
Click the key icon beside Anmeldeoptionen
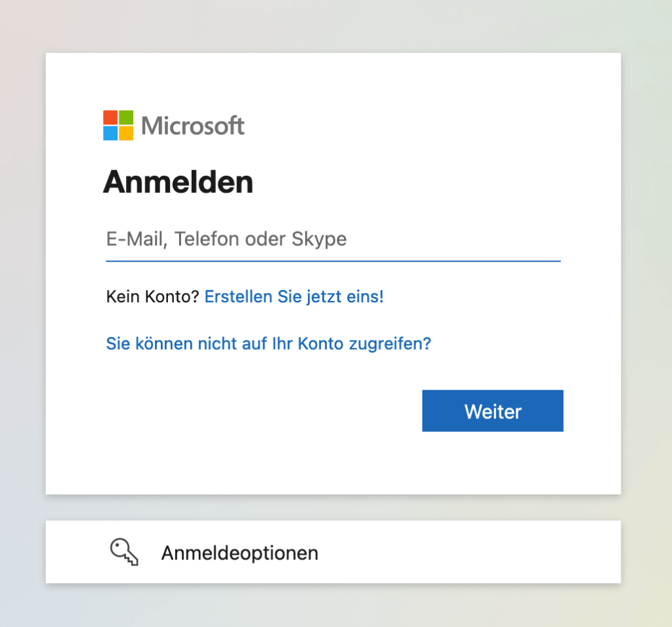coord(123,552)
